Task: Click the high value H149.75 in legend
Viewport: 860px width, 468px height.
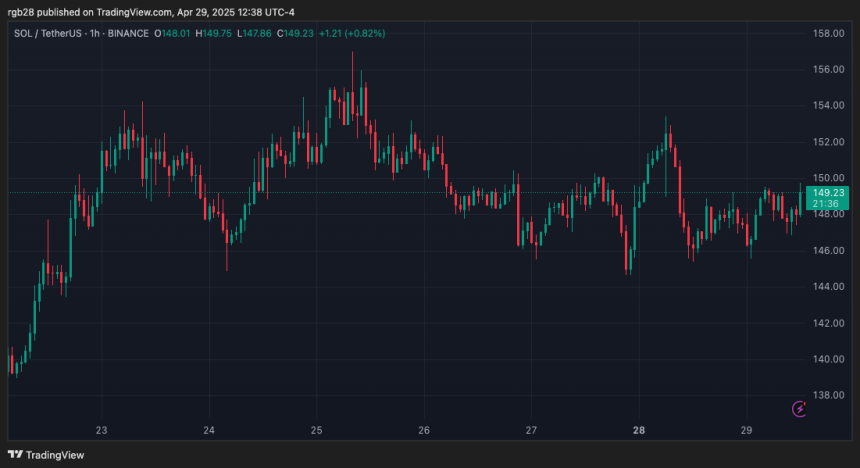Action: 214,33
